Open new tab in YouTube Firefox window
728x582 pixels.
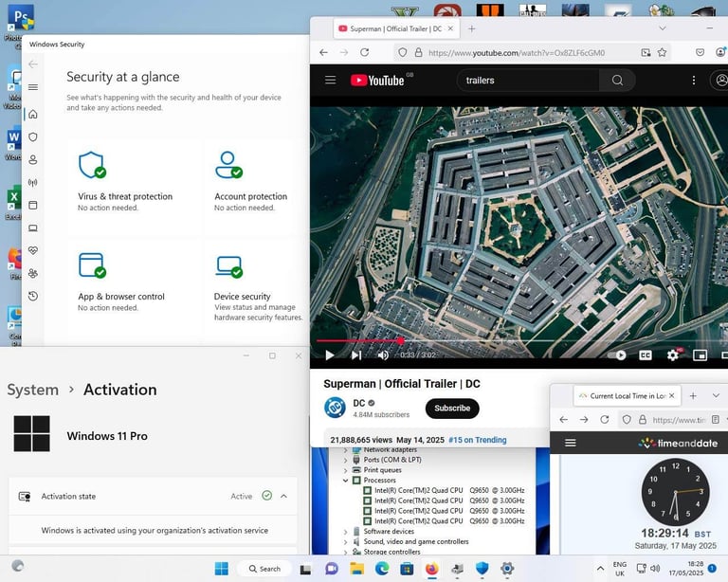[x=472, y=28]
